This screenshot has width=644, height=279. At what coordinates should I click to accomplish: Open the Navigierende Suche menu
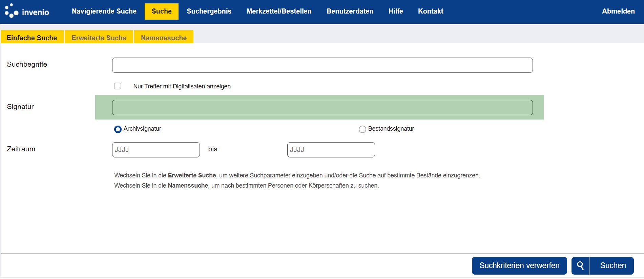point(104,11)
